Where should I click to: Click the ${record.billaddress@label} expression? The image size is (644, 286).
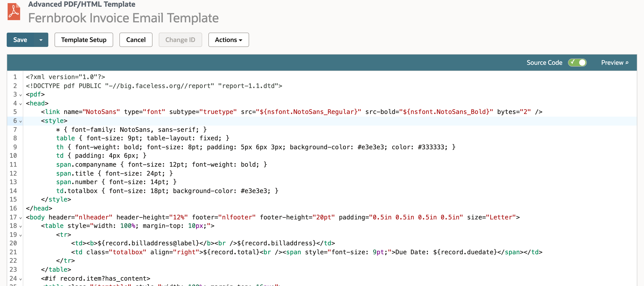pos(148,243)
